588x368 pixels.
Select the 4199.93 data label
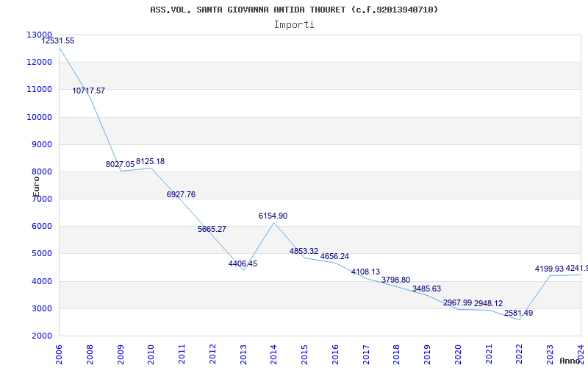click(549, 269)
